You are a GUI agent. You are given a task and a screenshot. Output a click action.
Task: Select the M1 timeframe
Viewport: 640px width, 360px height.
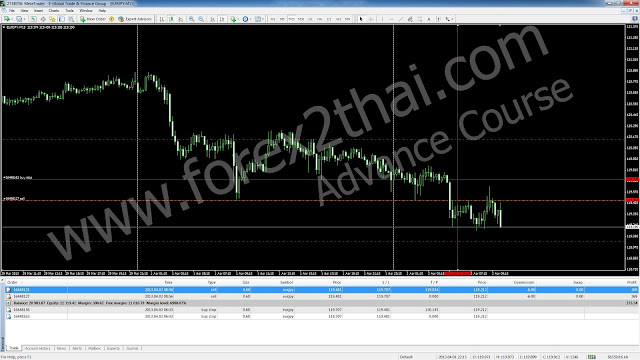(x=273, y=19)
